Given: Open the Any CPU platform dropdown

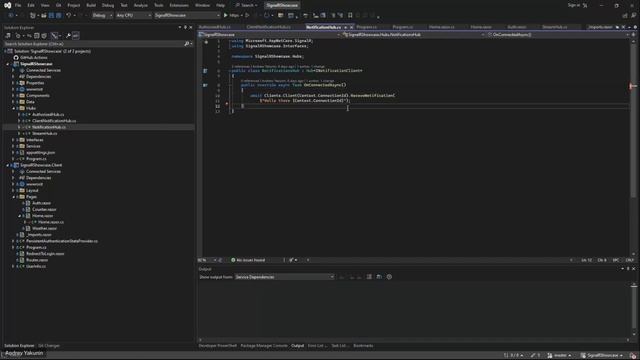Looking at the screenshot, I should pyautogui.click(x=133, y=16).
